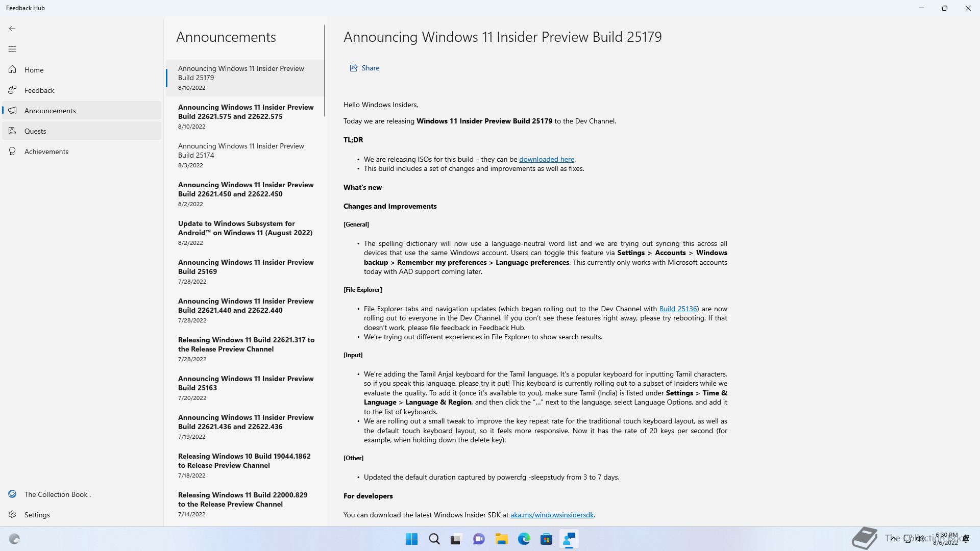The image size is (980, 551).
Task: Click Feedback Hub taskbar icon
Action: click(x=569, y=539)
